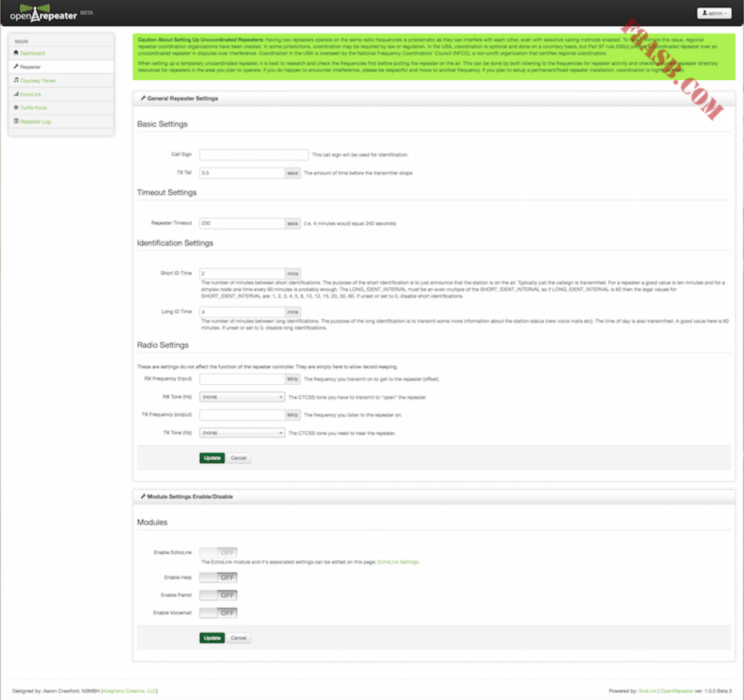
Task: Click Cancel in Module Settings
Action: (238, 638)
